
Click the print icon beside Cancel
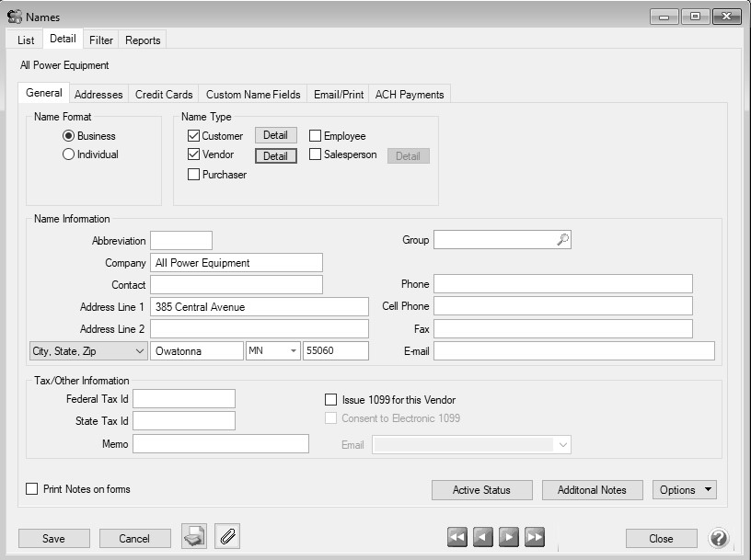tap(194, 536)
